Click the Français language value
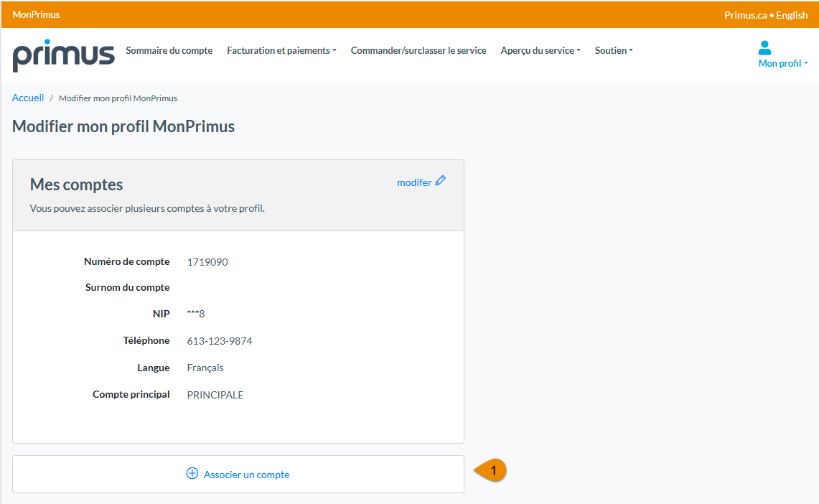 (205, 368)
